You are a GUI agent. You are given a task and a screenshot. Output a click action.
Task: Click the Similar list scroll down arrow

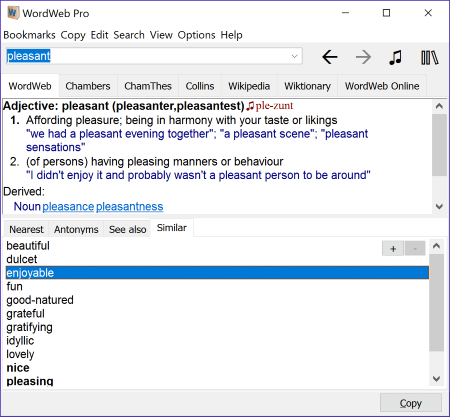436,379
